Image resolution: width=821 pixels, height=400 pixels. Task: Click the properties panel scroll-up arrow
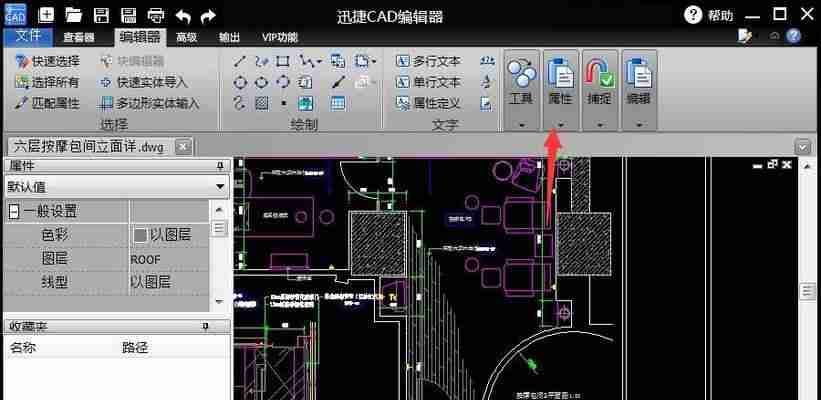(219, 210)
